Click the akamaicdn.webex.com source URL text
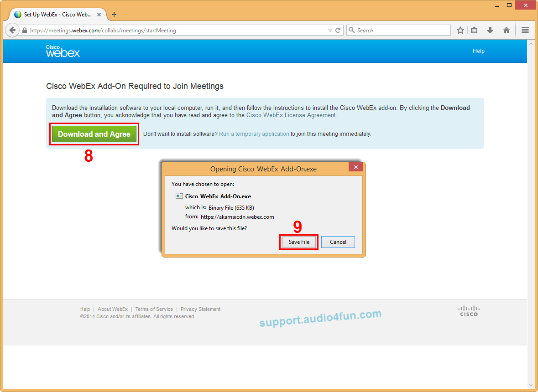This screenshot has width=538, height=392. coord(237,217)
